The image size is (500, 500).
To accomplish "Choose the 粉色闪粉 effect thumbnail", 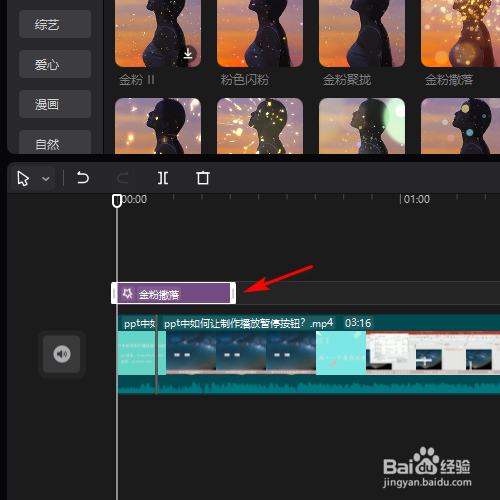I will pyautogui.click(x=260, y=33).
